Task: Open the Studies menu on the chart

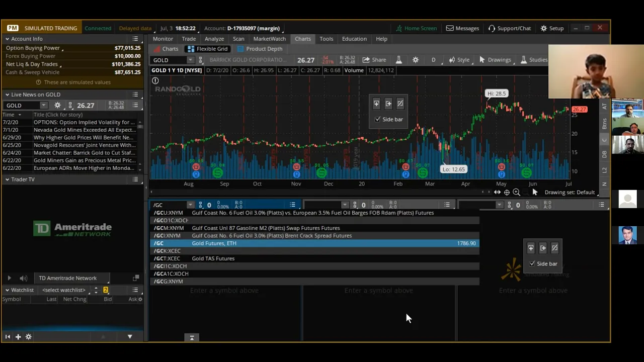Action: (534, 60)
